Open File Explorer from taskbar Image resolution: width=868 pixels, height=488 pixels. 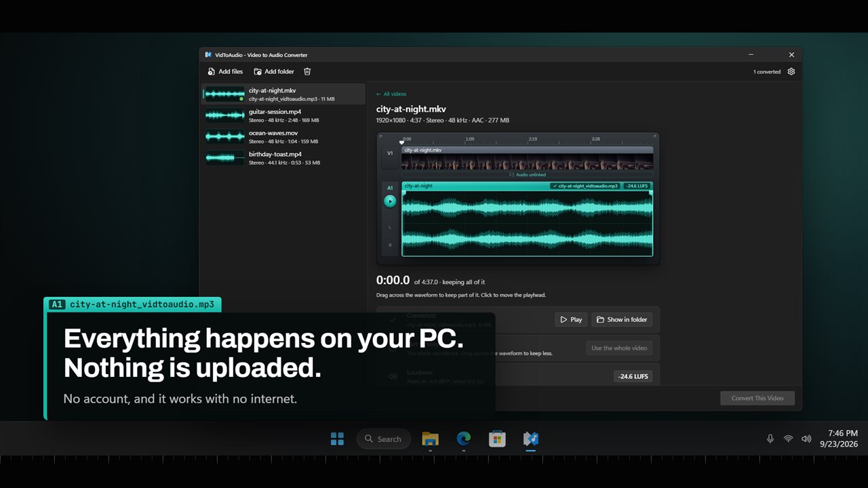click(430, 439)
